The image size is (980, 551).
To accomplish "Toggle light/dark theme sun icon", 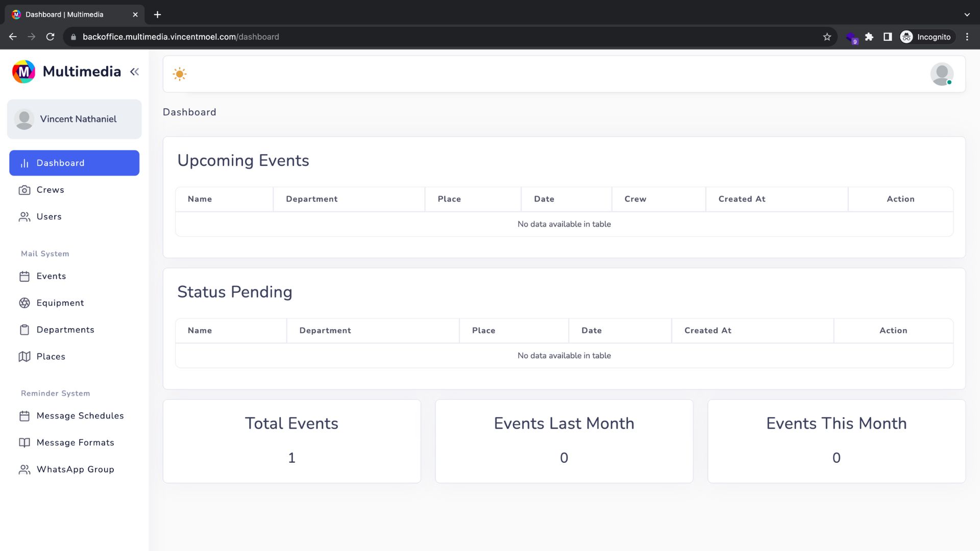I will [180, 74].
